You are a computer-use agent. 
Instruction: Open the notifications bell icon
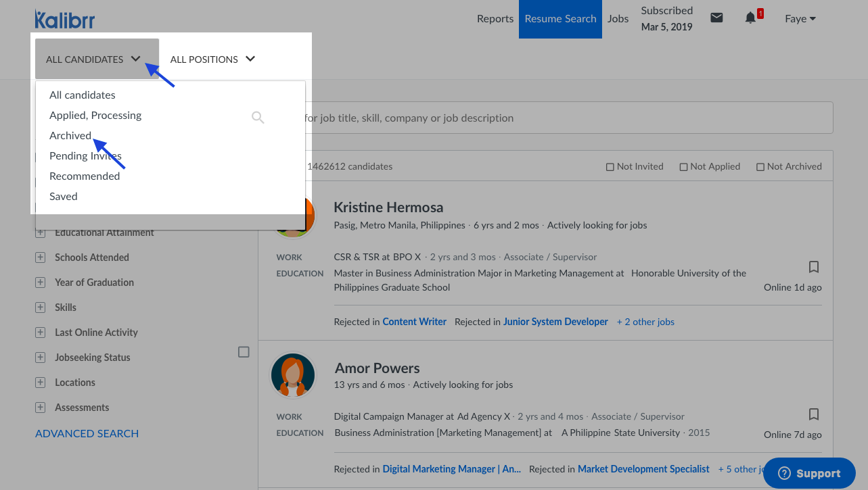pos(750,18)
